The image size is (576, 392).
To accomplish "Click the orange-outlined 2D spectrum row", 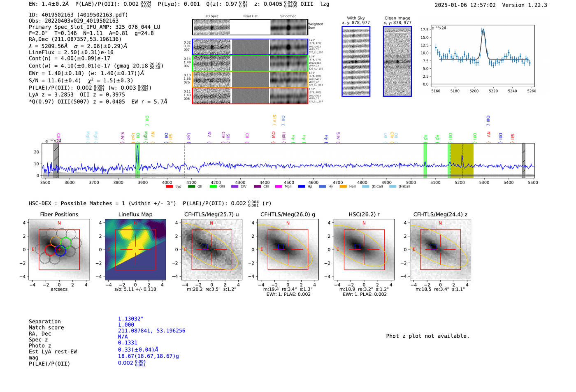I will 250,79.
